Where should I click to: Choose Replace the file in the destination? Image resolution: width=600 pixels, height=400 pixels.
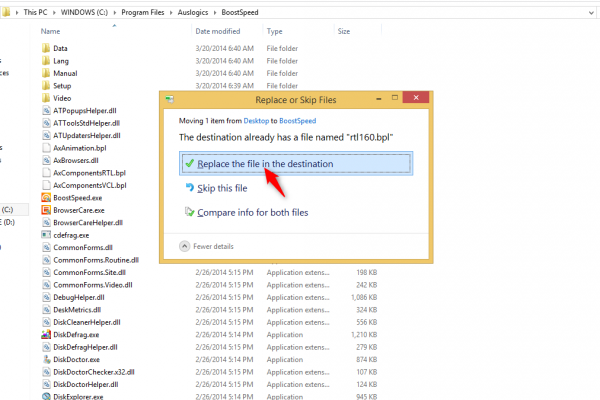[296, 163]
